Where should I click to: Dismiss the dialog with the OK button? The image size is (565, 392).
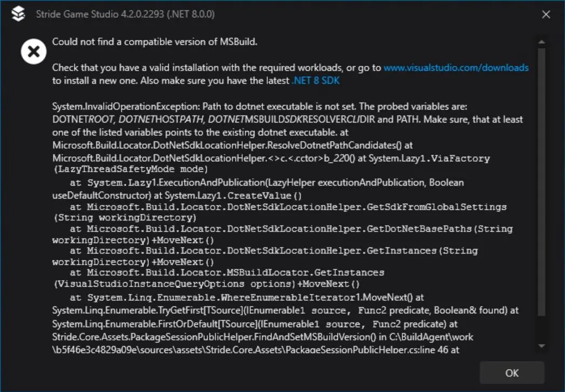512,373
